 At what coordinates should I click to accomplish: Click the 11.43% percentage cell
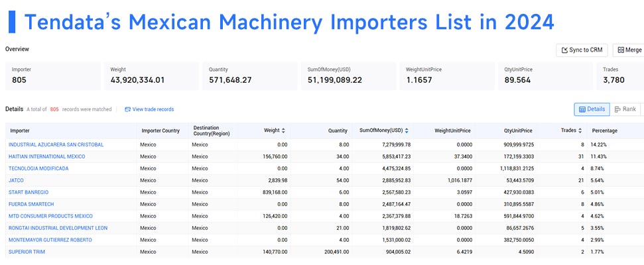[599, 157]
